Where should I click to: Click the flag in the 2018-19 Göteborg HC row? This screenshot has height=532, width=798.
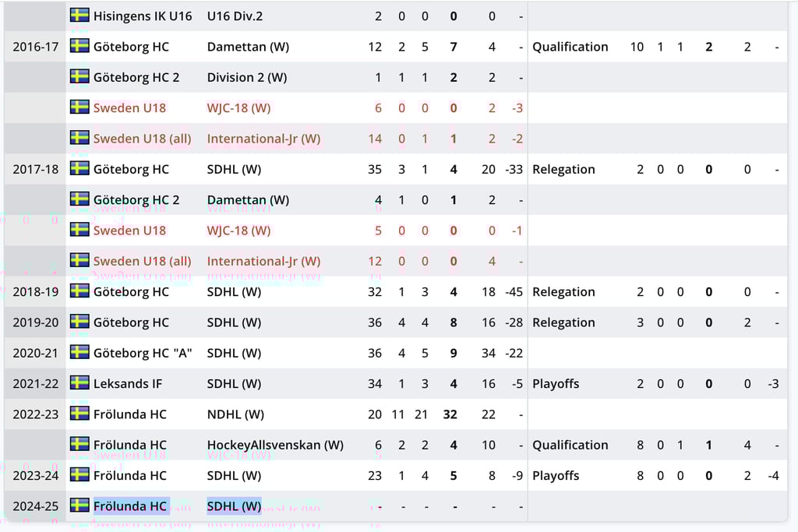79,291
